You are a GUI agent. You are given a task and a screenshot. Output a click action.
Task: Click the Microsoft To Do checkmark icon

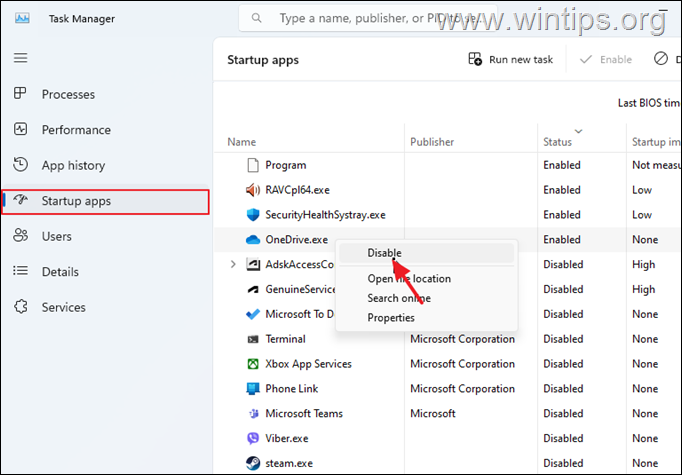tap(253, 314)
